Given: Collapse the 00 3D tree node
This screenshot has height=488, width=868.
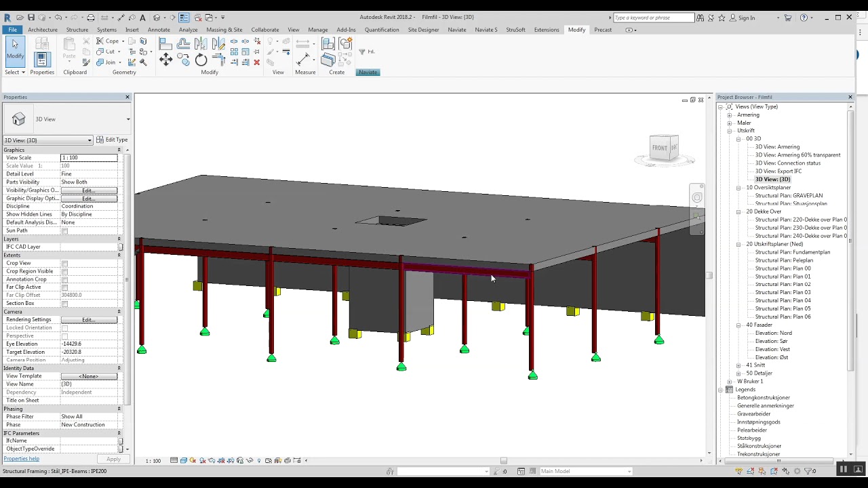Looking at the screenshot, I should pos(738,139).
